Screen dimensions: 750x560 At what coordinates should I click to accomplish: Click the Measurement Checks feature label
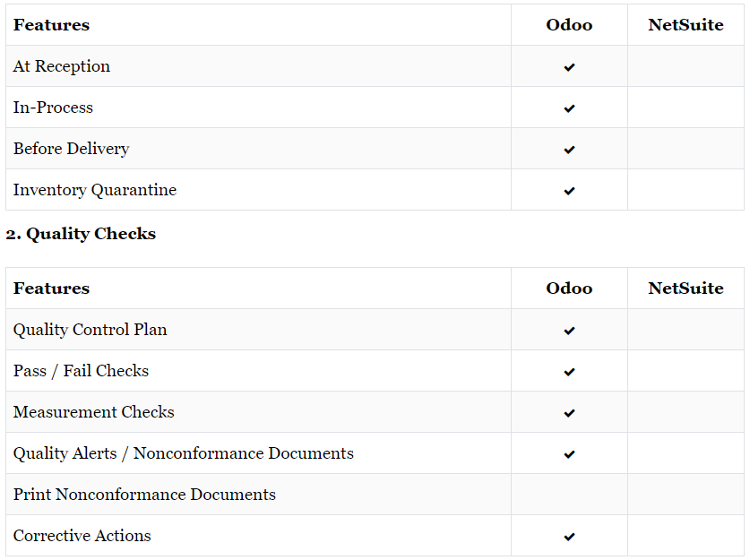pyautogui.click(x=93, y=412)
